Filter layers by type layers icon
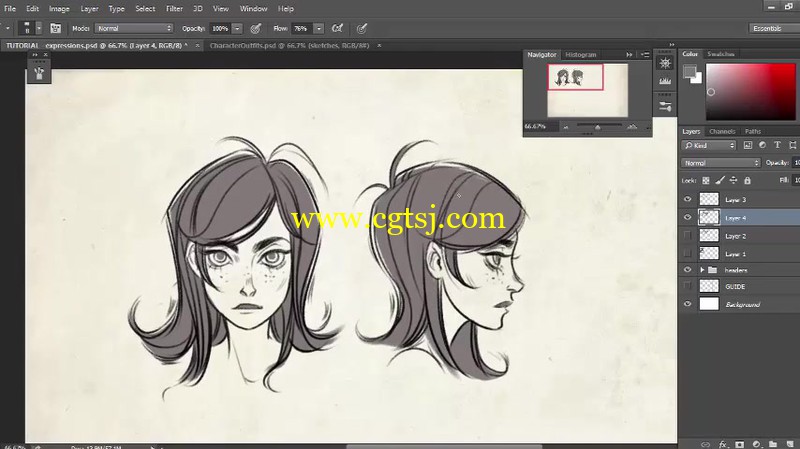The height and width of the screenshot is (449, 800). click(x=777, y=145)
